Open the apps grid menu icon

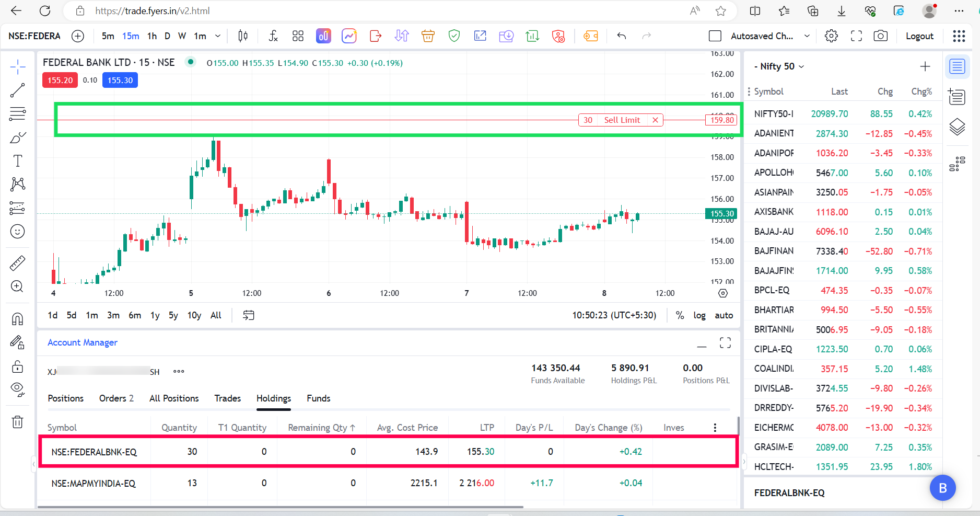pyautogui.click(x=959, y=36)
